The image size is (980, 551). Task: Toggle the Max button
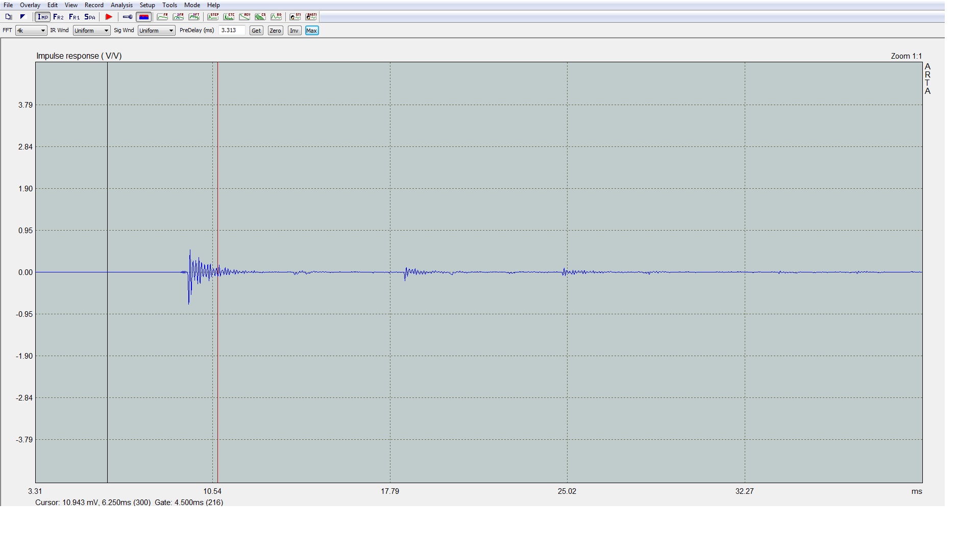[x=311, y=31]
